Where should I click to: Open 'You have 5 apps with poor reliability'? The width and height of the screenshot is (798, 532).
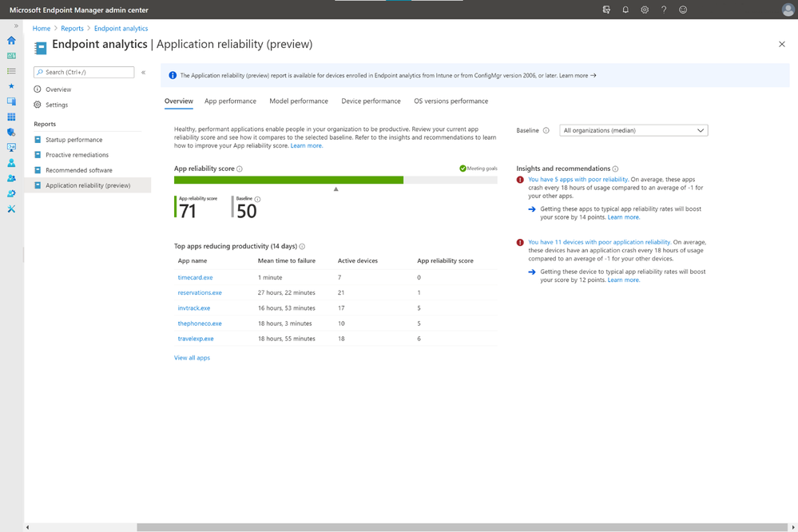point(578,179)
